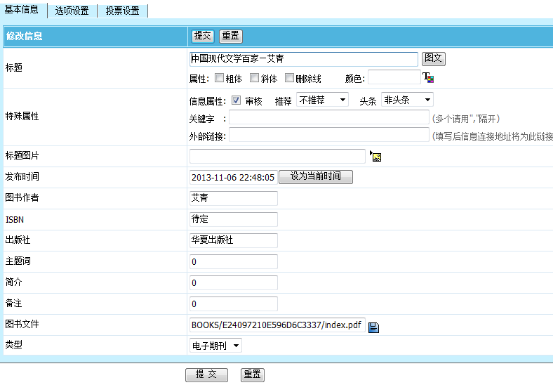Click the 设为当前时间 button
Image resolution: width=554 pixels, height=392 pixels.
316,176
